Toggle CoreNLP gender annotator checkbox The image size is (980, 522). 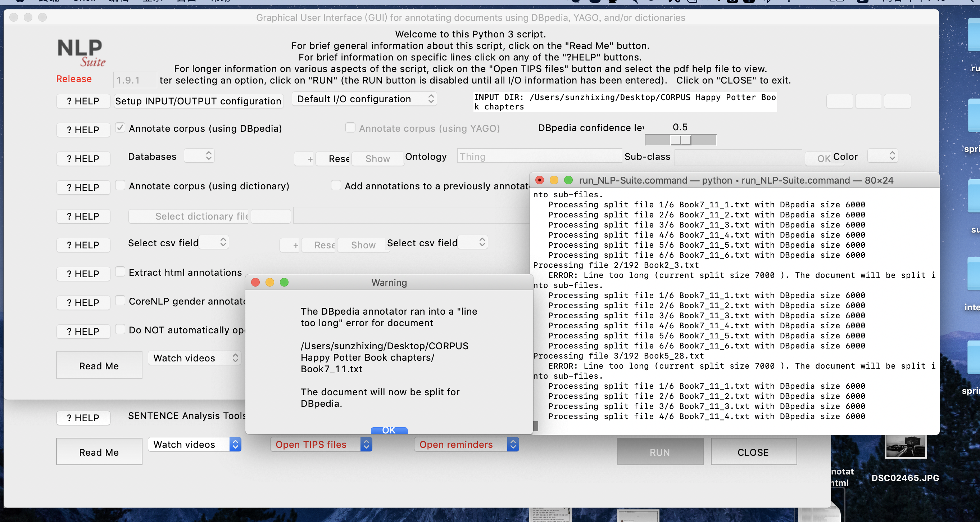(x=120, y=301)
